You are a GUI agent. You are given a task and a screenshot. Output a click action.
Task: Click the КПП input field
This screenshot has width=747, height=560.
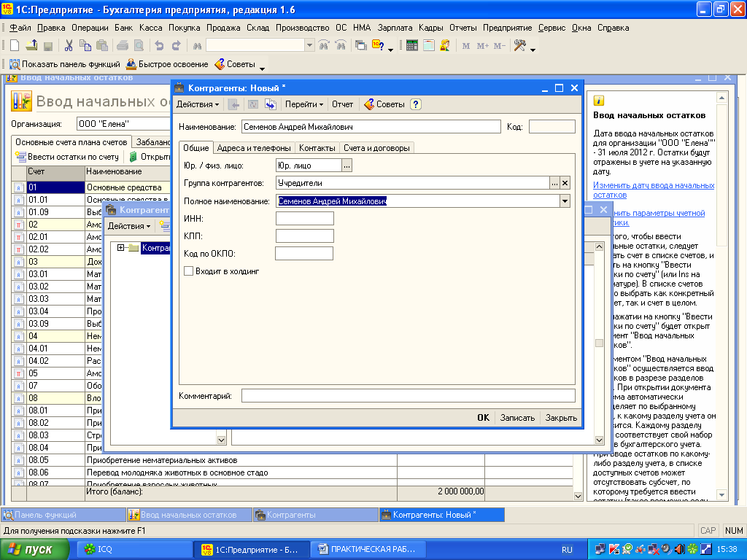305,236
